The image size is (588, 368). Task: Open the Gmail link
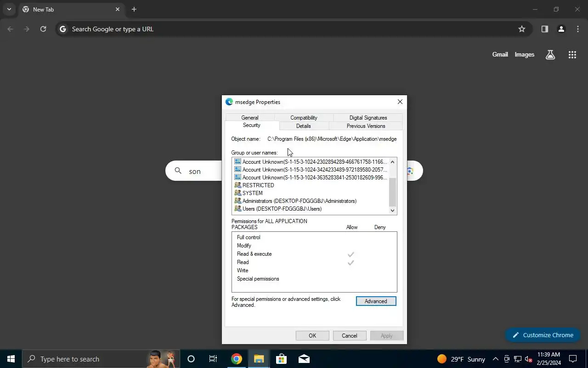pos(500,54)
